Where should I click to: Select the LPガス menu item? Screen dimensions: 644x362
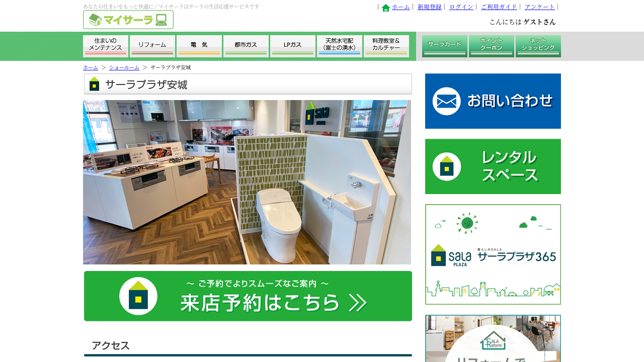pyautogui.click(x=293, y=46)
